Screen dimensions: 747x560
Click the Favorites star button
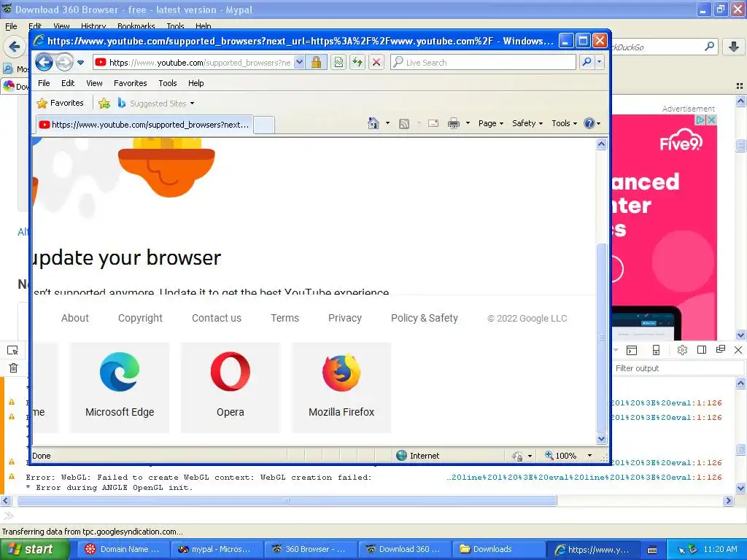60,103
